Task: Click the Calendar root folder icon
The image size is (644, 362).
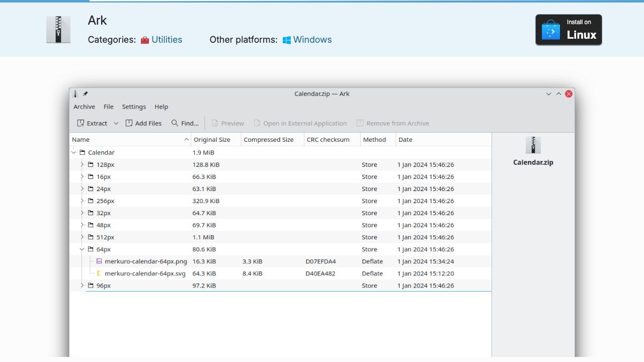Action: pos(83,152)
